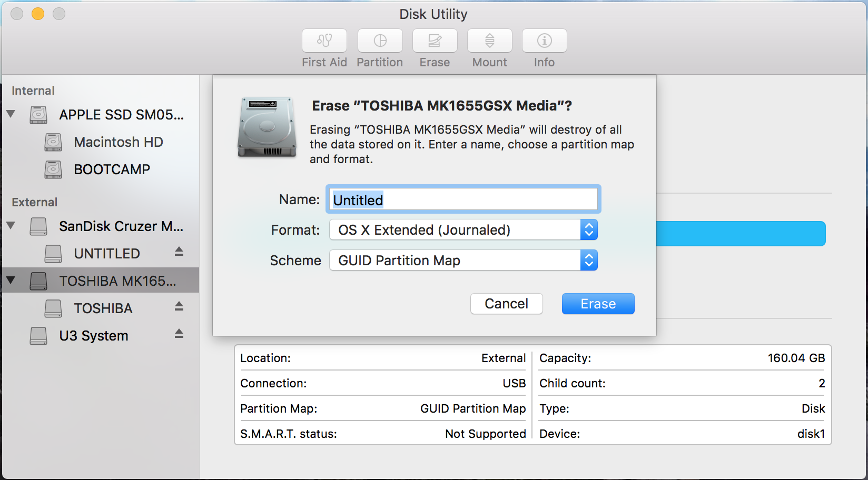Click the hard drive image in Erase dialog
Screen dimensions: 868x480
[x=267, y=127]
